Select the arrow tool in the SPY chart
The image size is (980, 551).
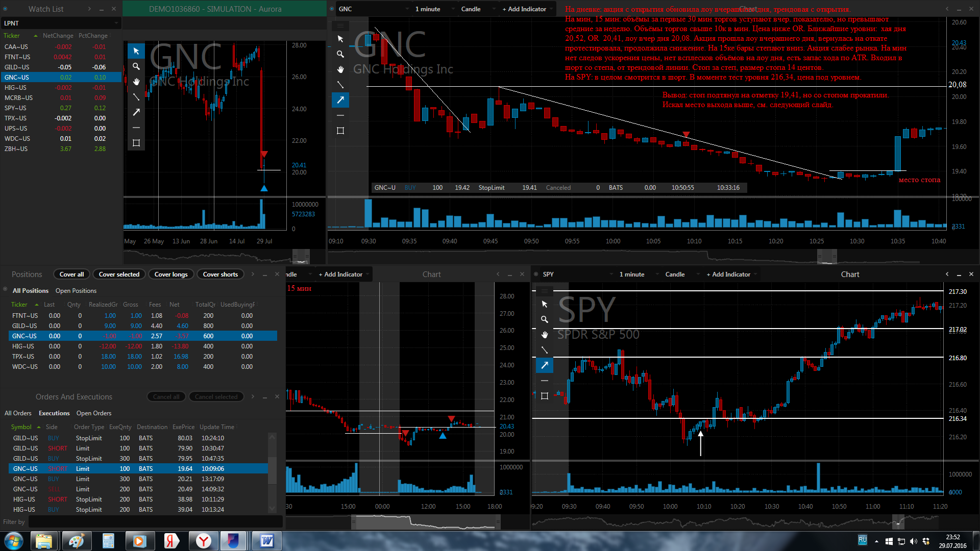coord(545,365)
